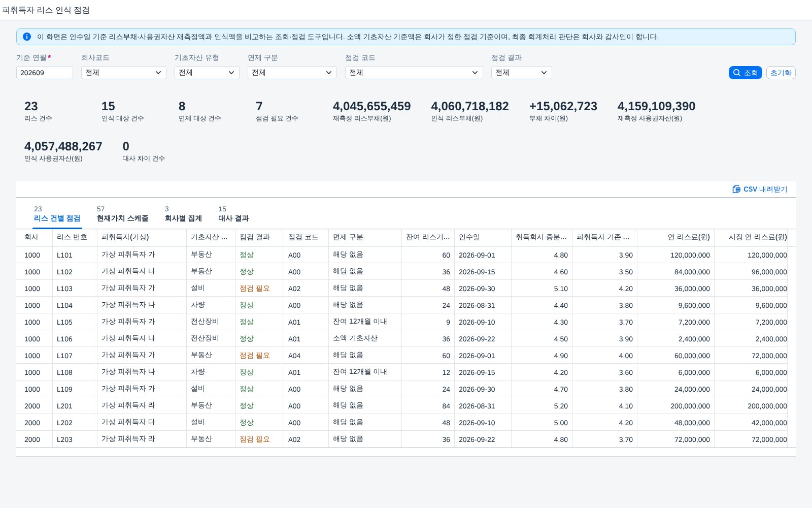Open the 기초자산 유형 dropdown
Image resolution: width=812 pixels, height=508 pixels.
207,73
